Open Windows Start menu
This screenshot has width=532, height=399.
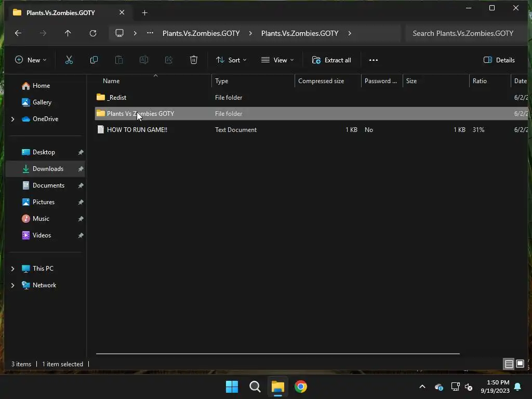click(x=232, y=387)
